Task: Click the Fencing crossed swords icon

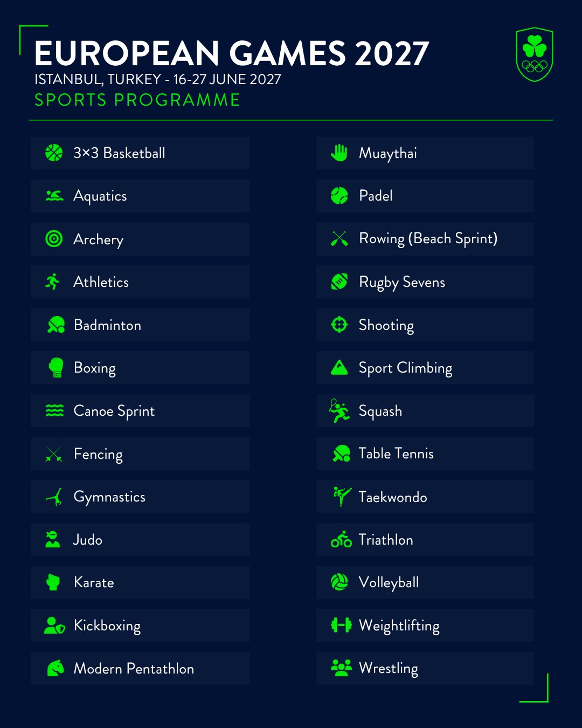Action: pyautogui.click(x=54, y=454)
